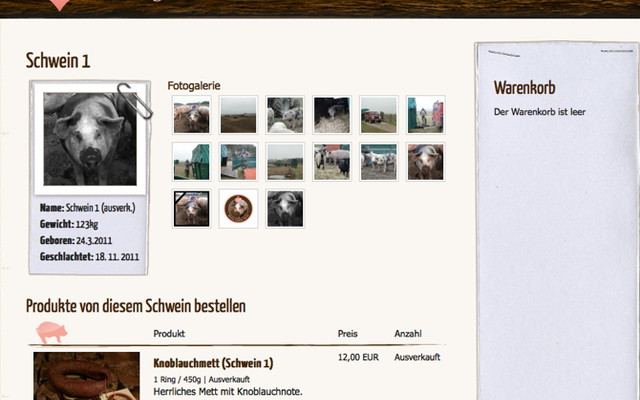Open the Knoblauchmett (Schwein 1) product link
Image resolution: width=640 pixels, height=400 pixels.
213,363
